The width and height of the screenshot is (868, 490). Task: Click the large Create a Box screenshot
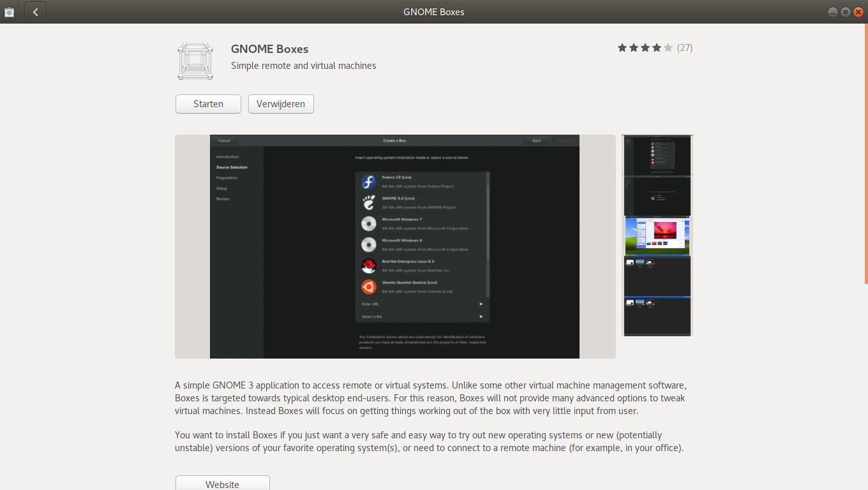tap(395, 246)
